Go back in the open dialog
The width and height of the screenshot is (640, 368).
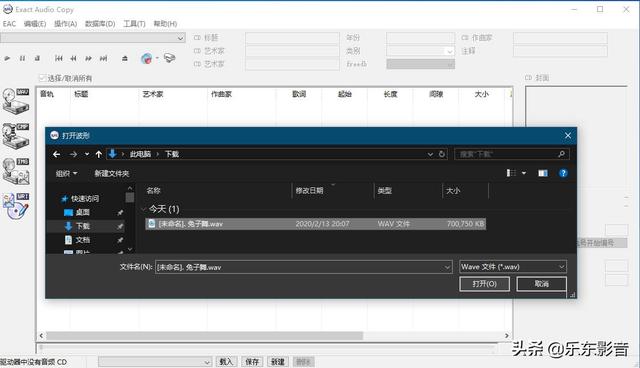tap(57, 154)
